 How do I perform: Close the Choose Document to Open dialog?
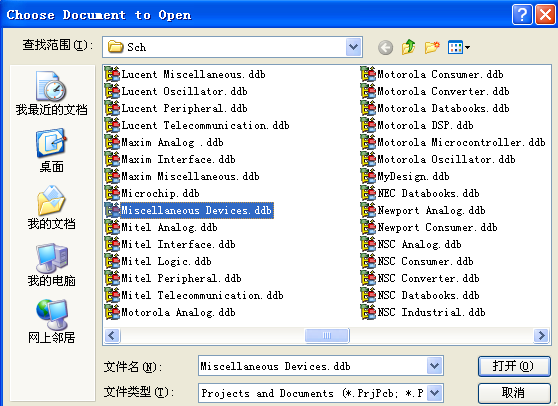pos(545,15)
